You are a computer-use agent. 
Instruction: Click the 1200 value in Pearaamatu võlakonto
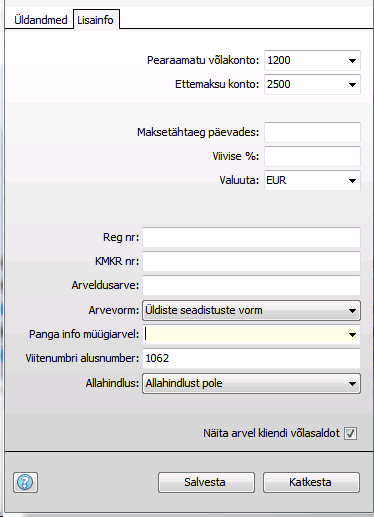click(279, 60)
